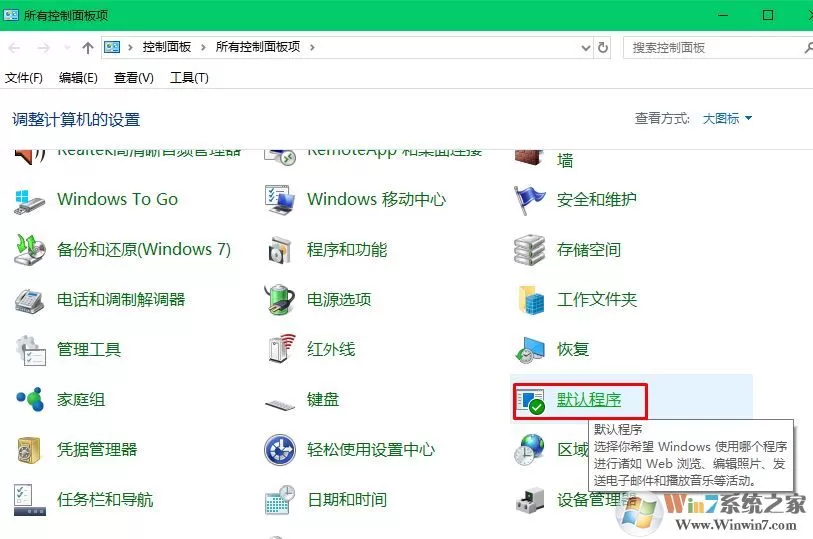This screenshot has width=813, height=539.
Task: Open the 轻松使用设置中心 link
Action: pyautogui.click(x=371, y=449)
